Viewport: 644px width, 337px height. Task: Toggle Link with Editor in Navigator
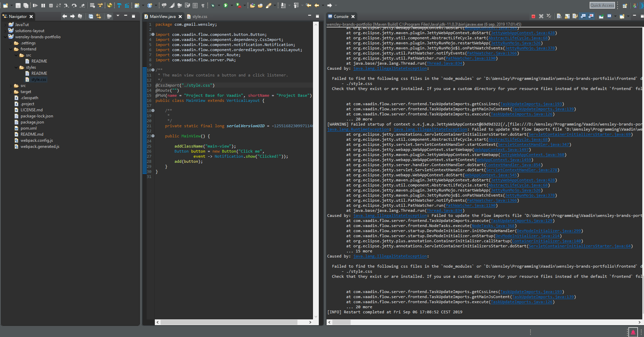[99, 16]
